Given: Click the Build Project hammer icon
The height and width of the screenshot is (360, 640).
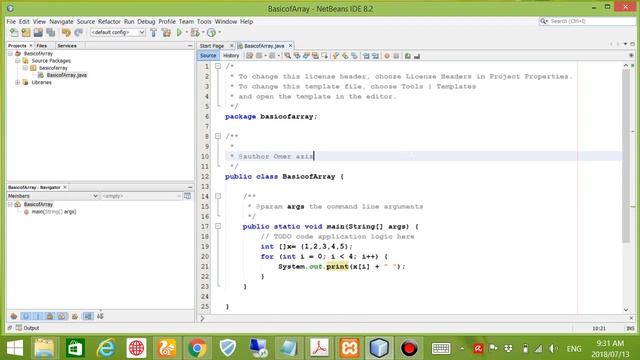Looking at the screenshot, I should click(x=153, y=32).
